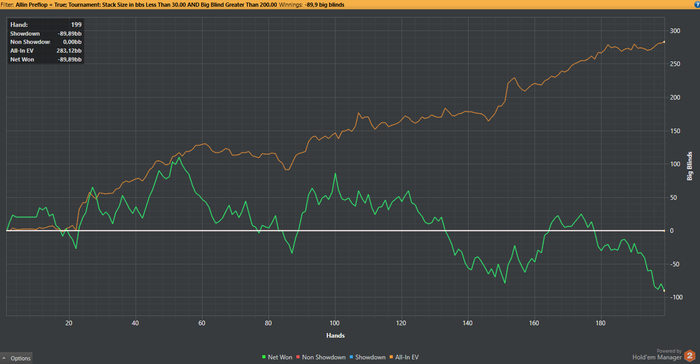Click the 250 label on Big Blinds axis
This screenshot has height=364, width=700.
click(x=675, y=64)
